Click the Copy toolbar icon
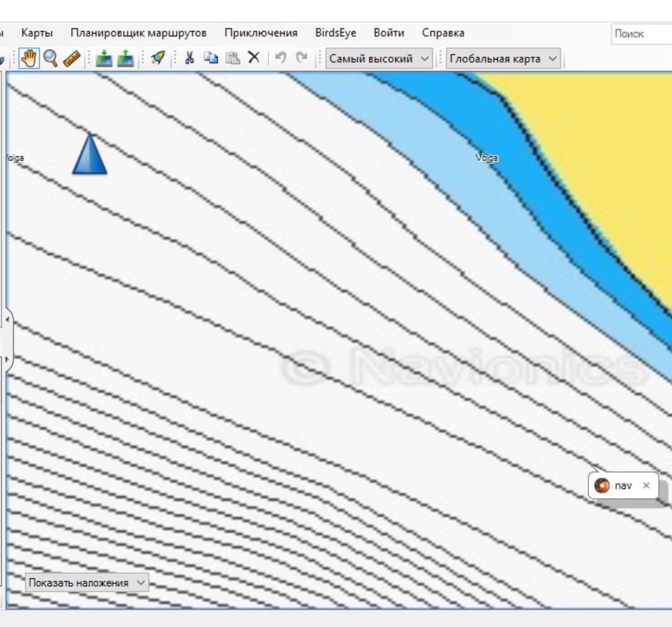 (211, 59)
